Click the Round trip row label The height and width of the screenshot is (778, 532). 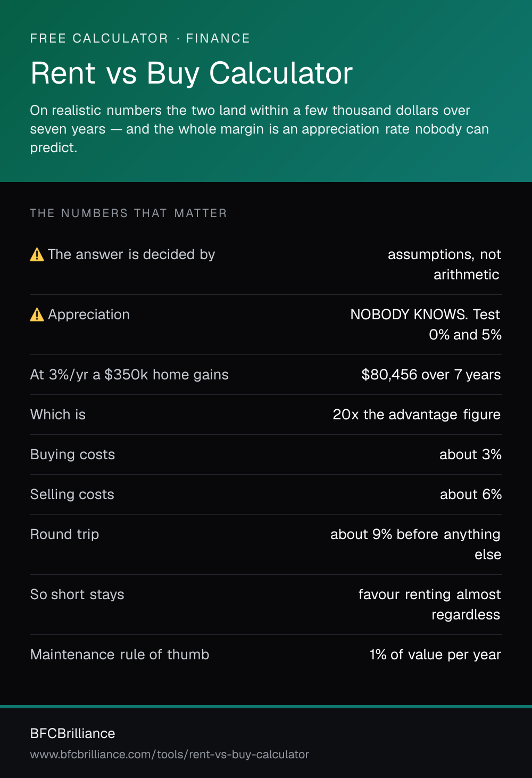coord(64,534)
